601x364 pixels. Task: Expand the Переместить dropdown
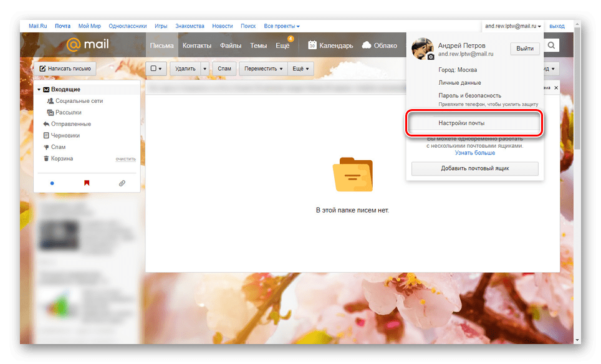[x=263, y=69]
